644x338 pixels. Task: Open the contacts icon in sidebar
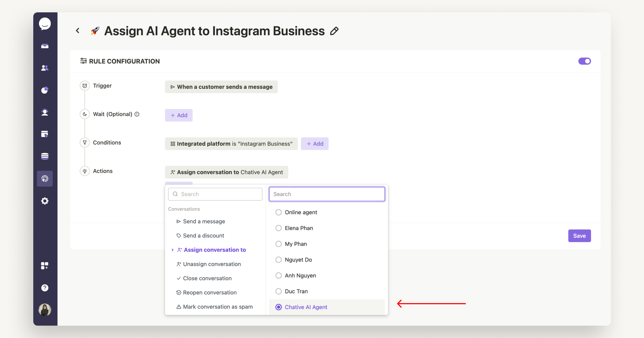tap(45, 68)
